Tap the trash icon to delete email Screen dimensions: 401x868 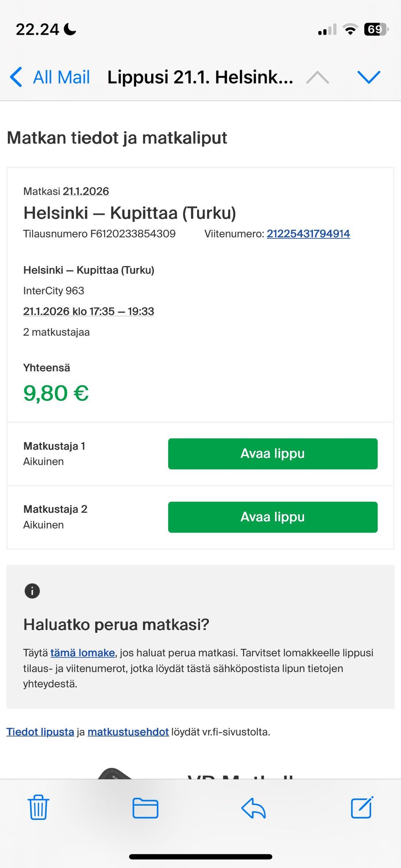pyautogui.click(x=38, y=807)
